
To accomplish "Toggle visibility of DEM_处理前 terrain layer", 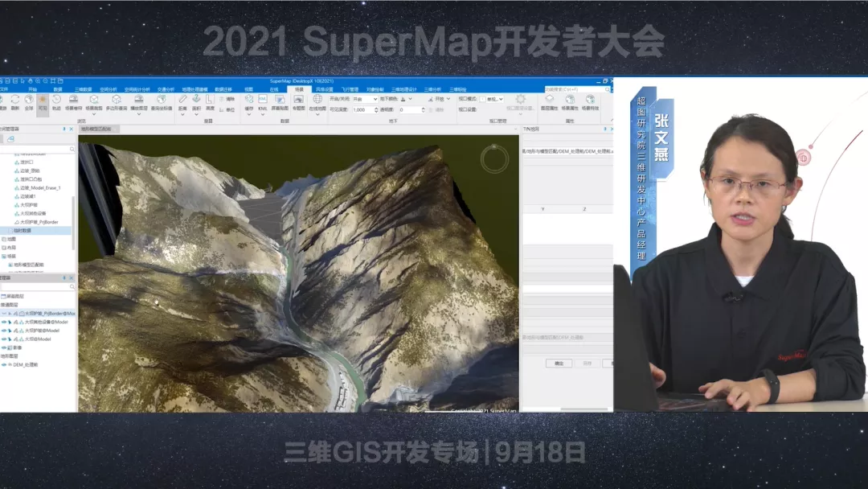I will [4, 365].
